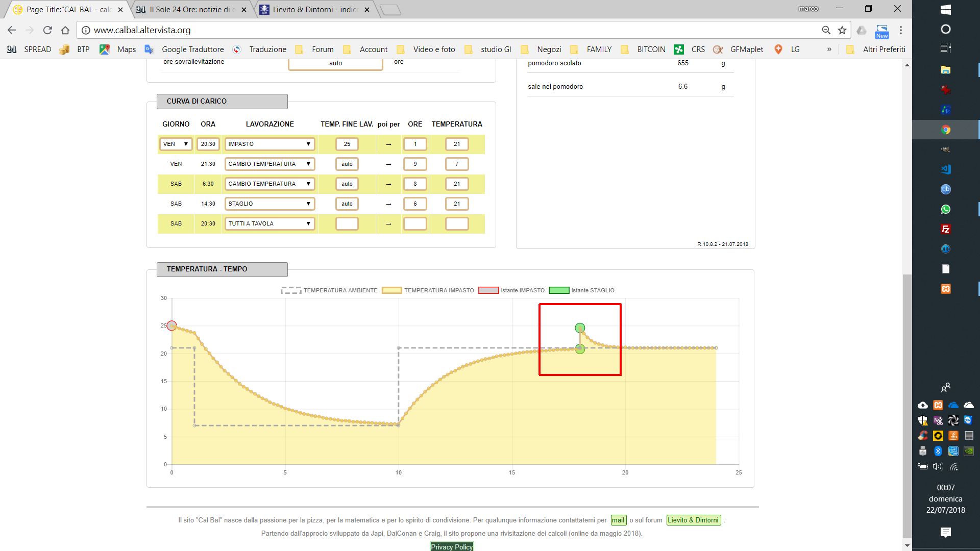Go back to the previous page
980x551 pixels.
pos(12,30)
